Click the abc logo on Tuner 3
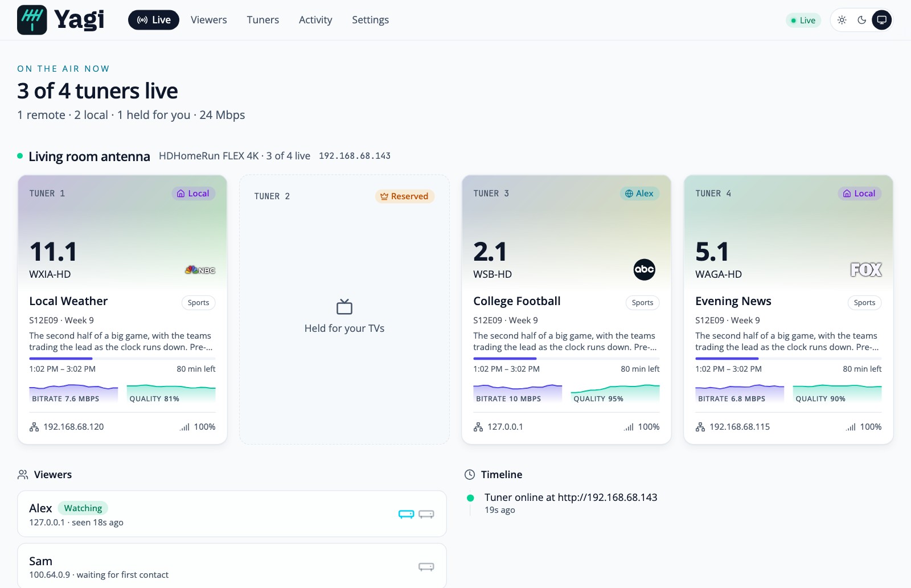 pyautogui.click(x=645, y=269)
